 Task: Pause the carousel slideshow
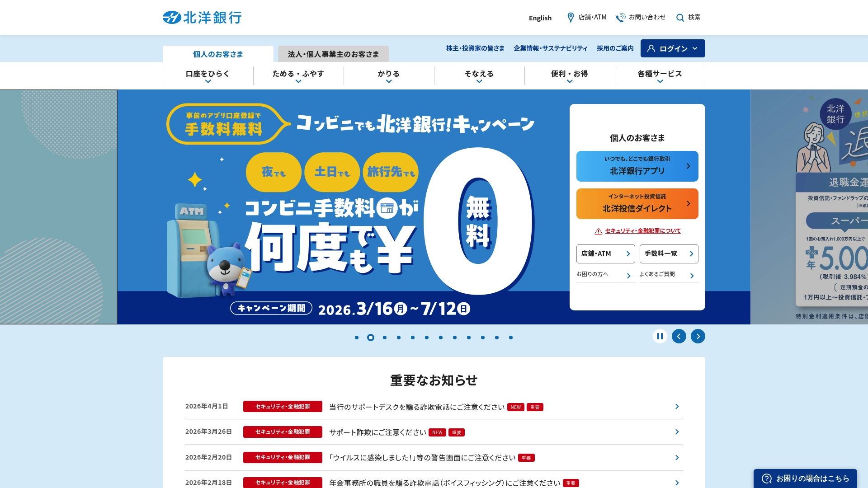click(660, 336)
